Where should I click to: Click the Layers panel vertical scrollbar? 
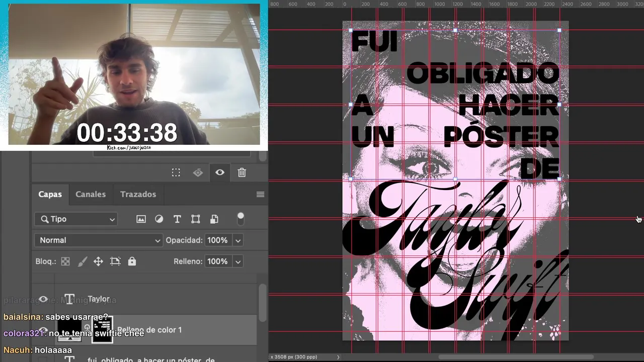coord(262,302)
